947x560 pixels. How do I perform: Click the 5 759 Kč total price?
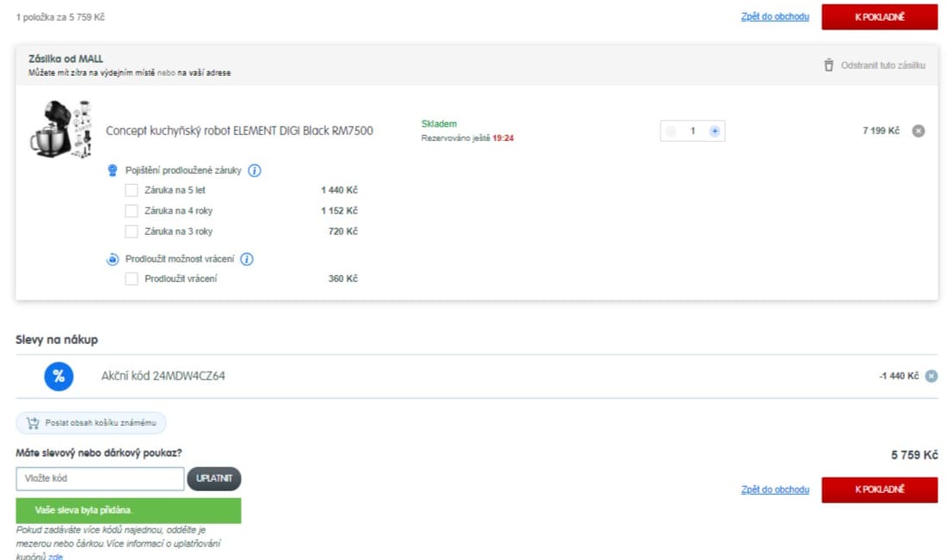click(914, 455)
